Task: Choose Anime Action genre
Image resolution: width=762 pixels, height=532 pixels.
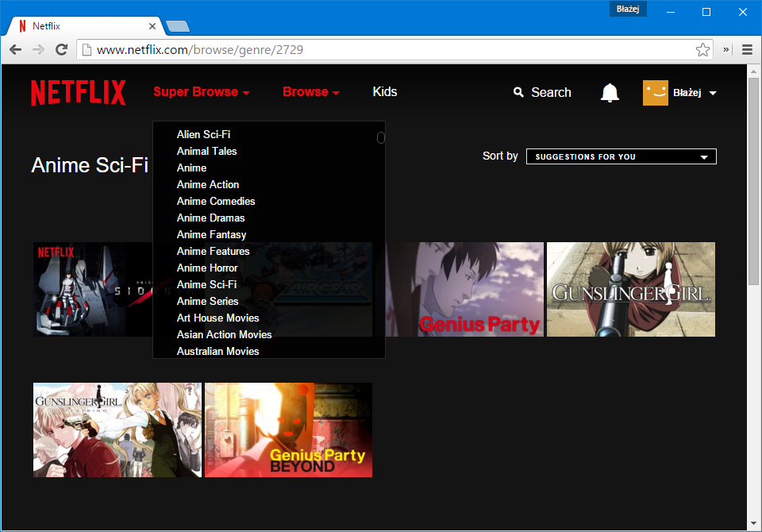Action: 207,184
